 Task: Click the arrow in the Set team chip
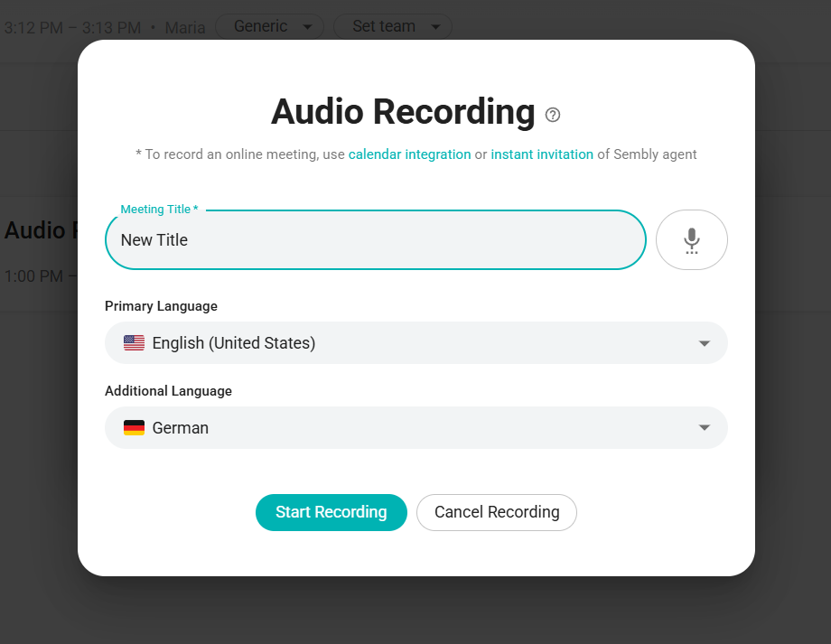pyautogui.click(x=435, y=27)
